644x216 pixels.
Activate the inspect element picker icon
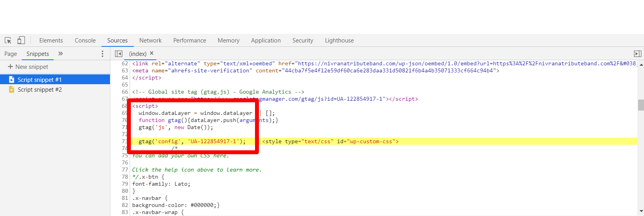[8, 40]
